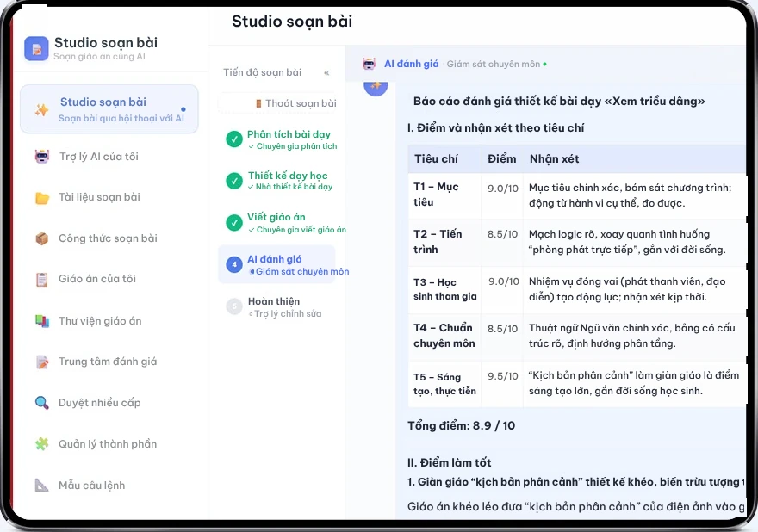Open Mẫu câu lệnh
Screen dimensions: 758x532
[x=92, y=486]
